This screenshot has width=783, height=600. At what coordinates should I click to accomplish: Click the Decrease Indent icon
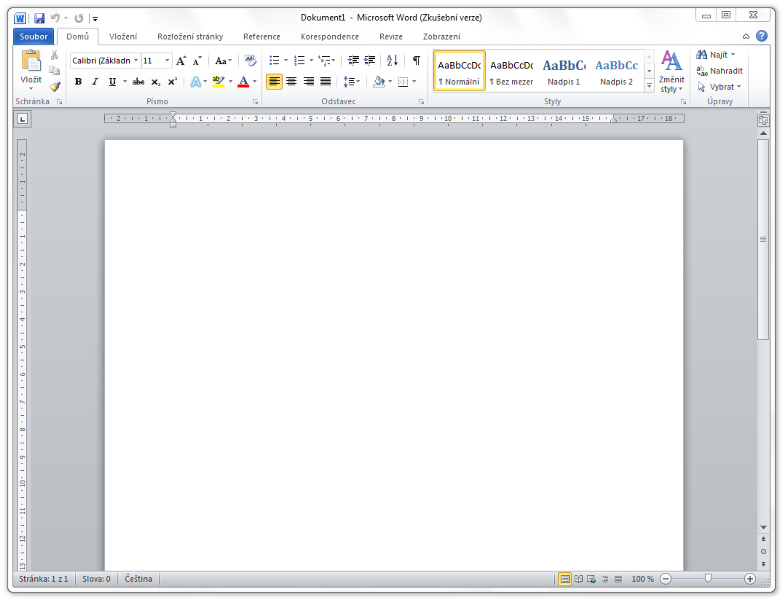[x=353, y=60]
